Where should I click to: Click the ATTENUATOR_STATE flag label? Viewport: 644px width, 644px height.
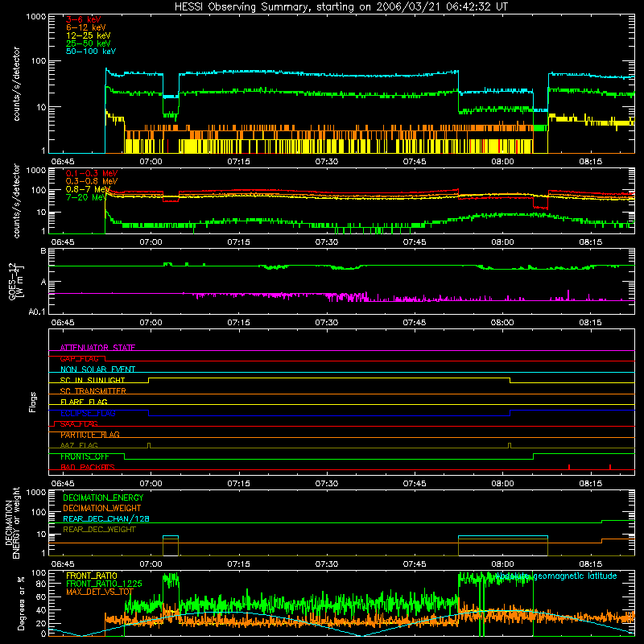97,348
